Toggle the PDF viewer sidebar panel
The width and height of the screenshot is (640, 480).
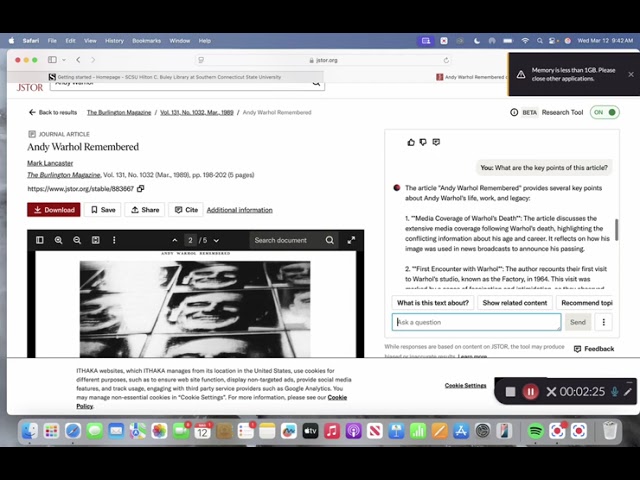tap(40, 240)
